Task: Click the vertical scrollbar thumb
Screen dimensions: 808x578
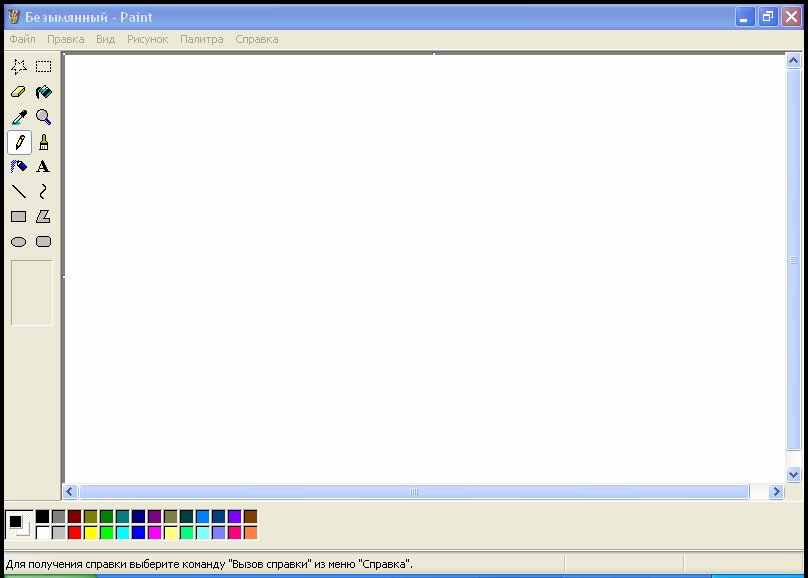Action: tap(794, 260)
